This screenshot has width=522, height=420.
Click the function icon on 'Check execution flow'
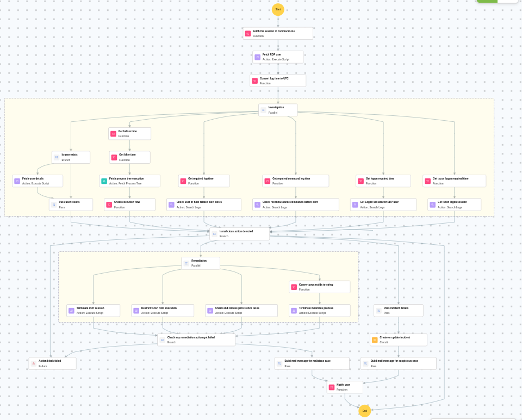click(x=109, y=205)
